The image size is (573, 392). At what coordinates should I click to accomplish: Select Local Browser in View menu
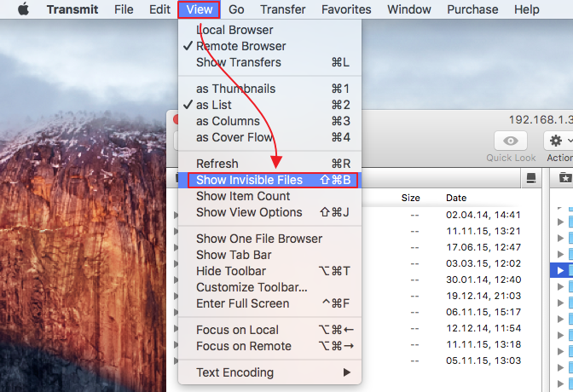pos(269,30)
